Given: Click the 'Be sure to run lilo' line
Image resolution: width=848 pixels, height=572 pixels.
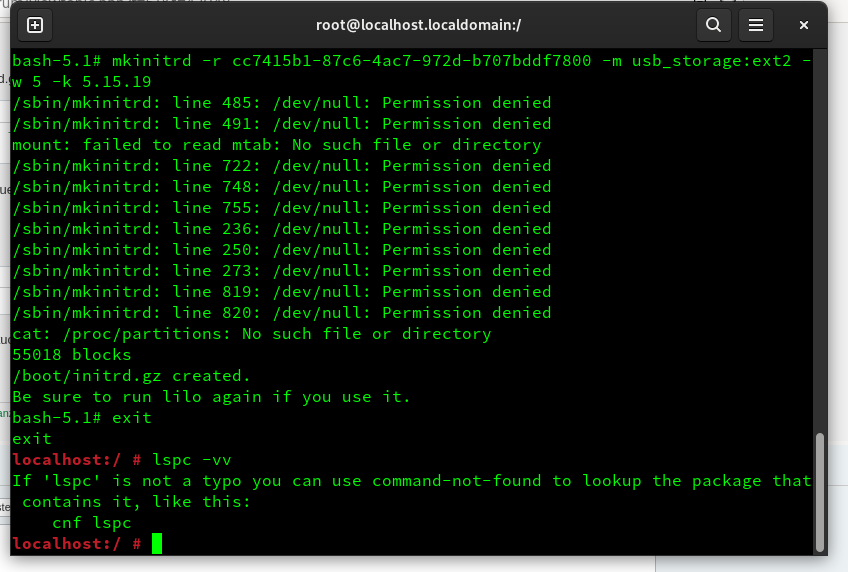Looking at the screenshot, I should coord(211,397).
